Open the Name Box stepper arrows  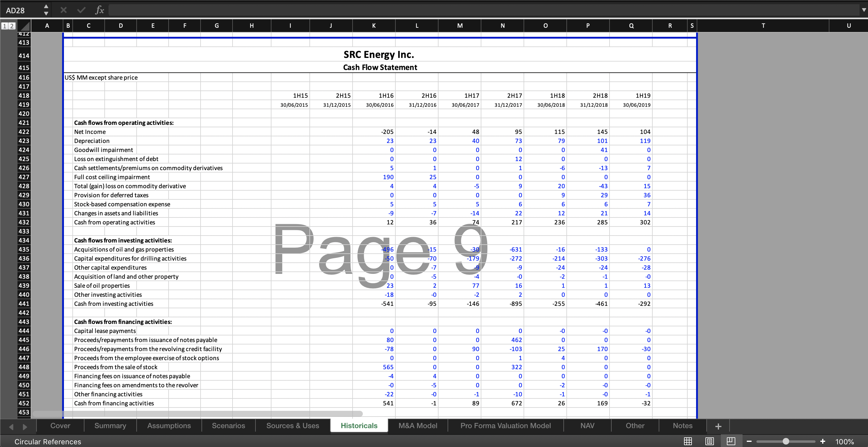[x=46, y=10]
